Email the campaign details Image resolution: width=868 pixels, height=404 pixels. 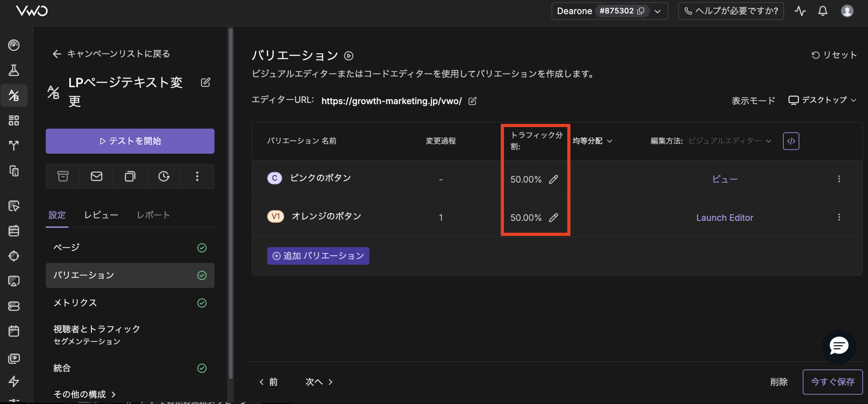pyautogui.click(x=96, y=176)
